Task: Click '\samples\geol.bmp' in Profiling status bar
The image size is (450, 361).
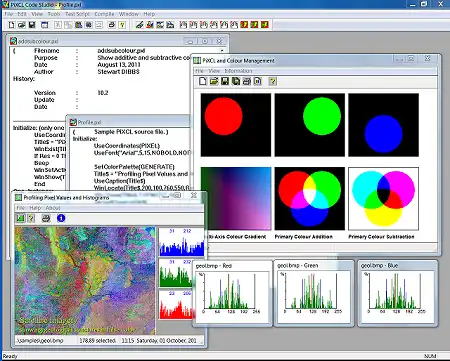Action: coord(41,341)
